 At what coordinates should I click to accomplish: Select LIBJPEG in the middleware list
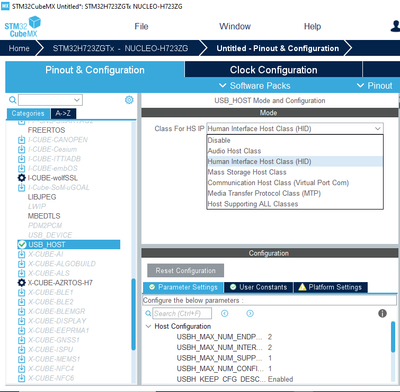(42, 197)
